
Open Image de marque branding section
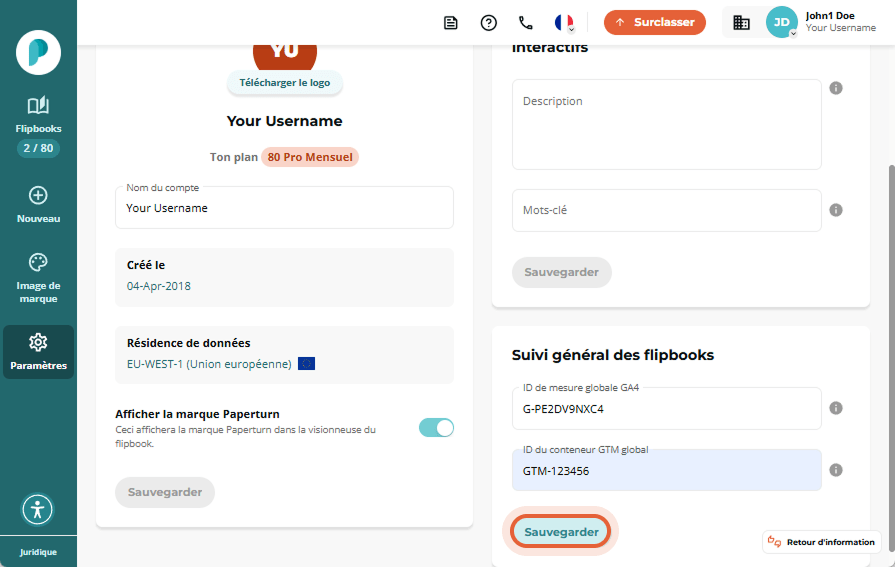click(38, 279)
